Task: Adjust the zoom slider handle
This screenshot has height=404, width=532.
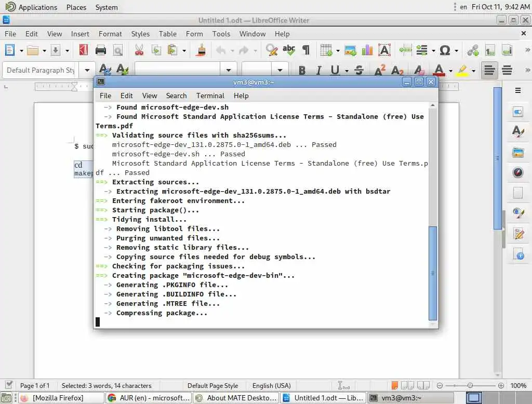Action: 470,385
